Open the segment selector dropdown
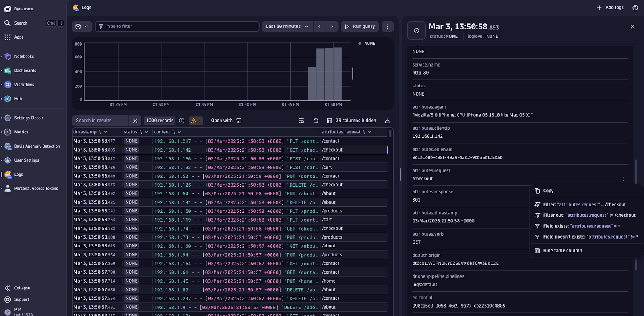The width and height of the screenshot is (644, 316). 82,27
